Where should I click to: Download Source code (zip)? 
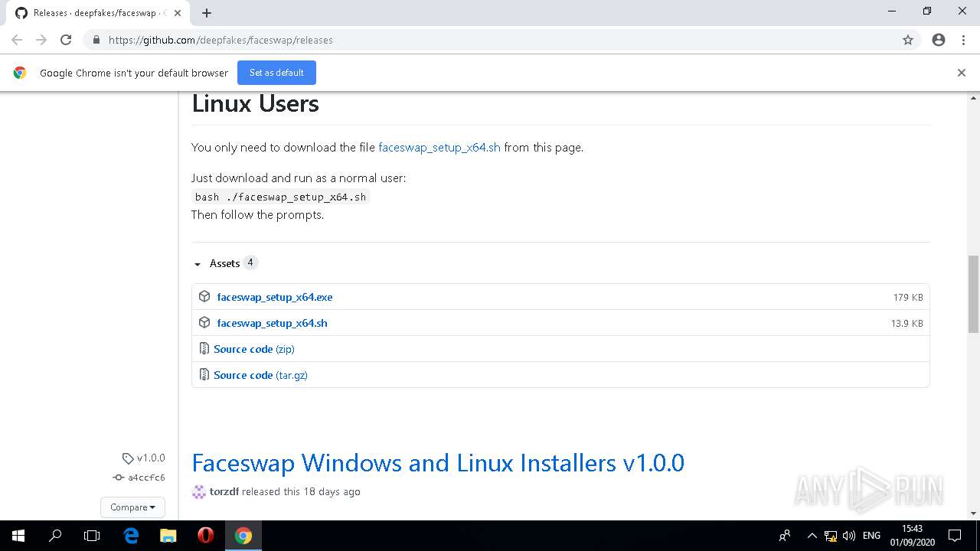pyautogui.click(x=254, y=349)
